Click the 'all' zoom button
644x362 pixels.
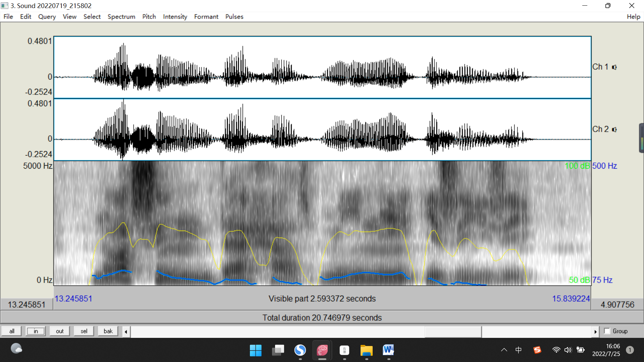[x=12, y=331]
